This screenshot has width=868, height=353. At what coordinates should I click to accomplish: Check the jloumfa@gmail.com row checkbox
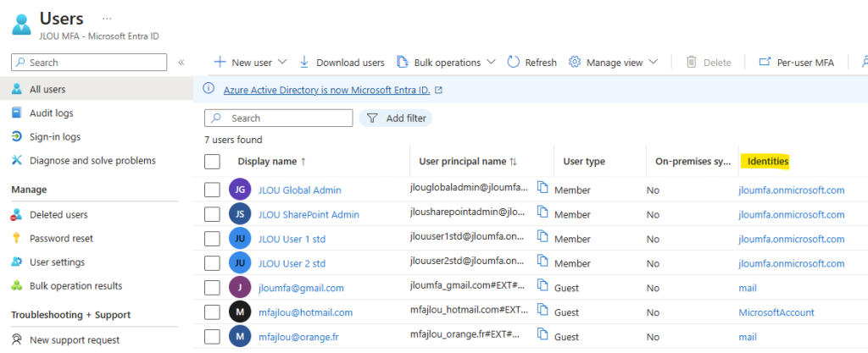(212, 288)
